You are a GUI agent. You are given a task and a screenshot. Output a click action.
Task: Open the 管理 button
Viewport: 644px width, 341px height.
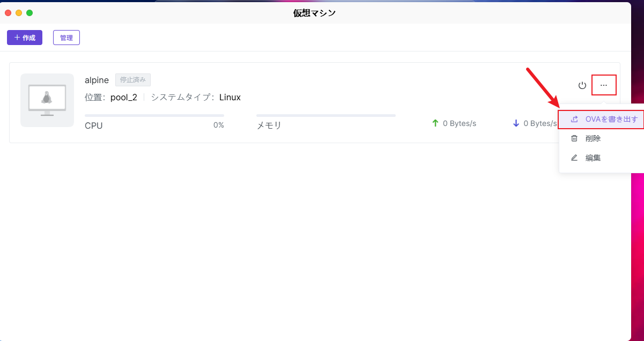pyautogui.click(x=66, y=38)
